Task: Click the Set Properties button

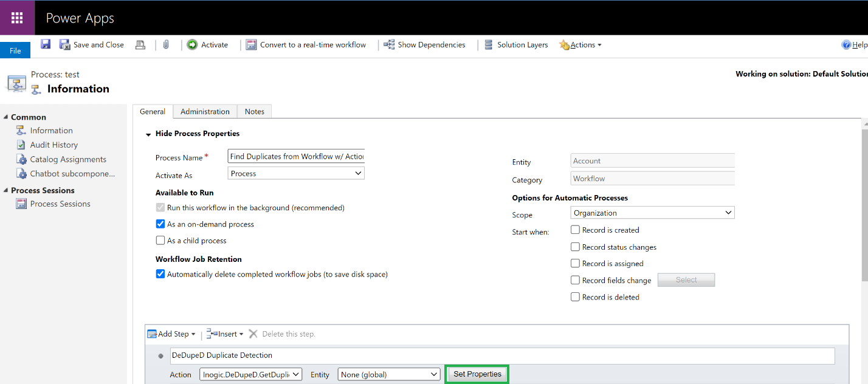Action: coord(477,374)
